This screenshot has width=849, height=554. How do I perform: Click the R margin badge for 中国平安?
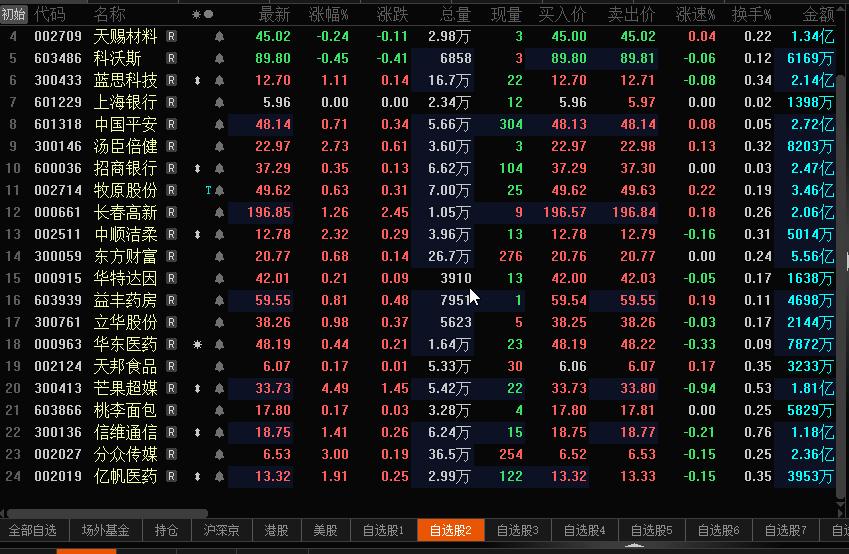171,124
